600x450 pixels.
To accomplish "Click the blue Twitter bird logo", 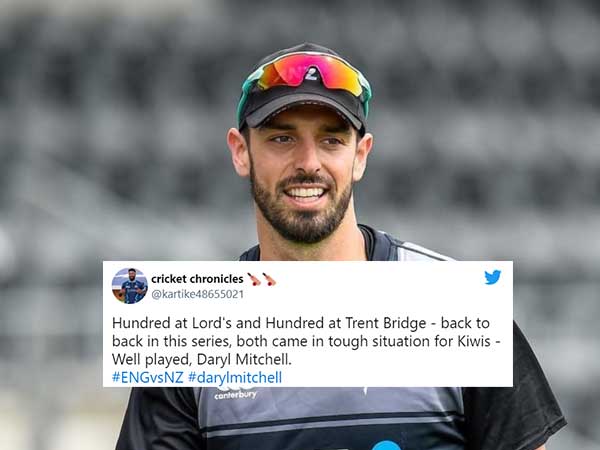I will coord(492,277).
